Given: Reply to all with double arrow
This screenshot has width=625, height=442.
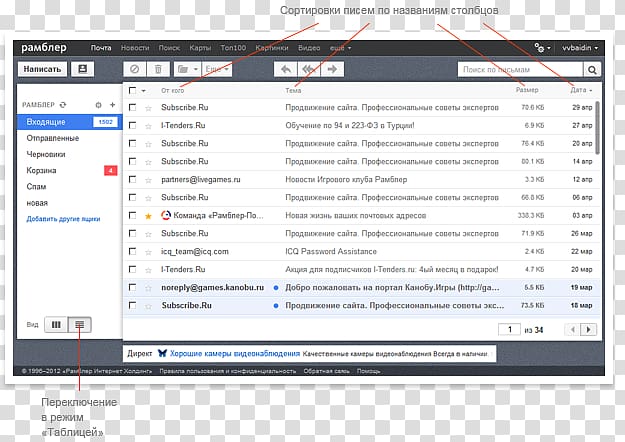Looking at the screenshot, I should pos(309,69).
